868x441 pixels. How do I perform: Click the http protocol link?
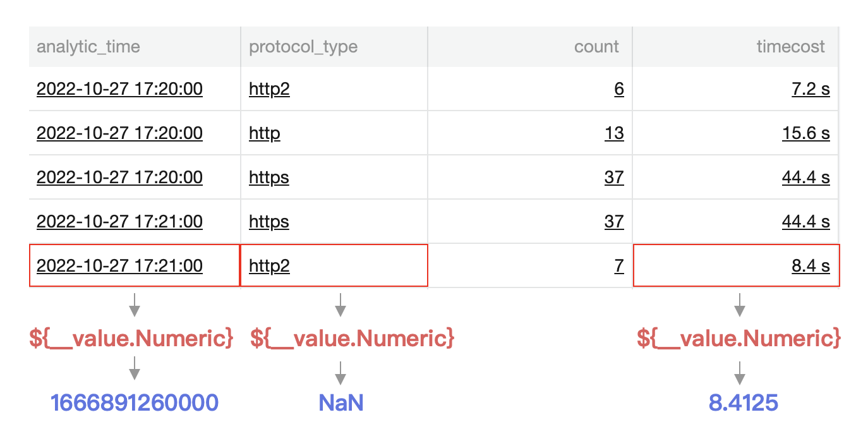coord(264,133)
